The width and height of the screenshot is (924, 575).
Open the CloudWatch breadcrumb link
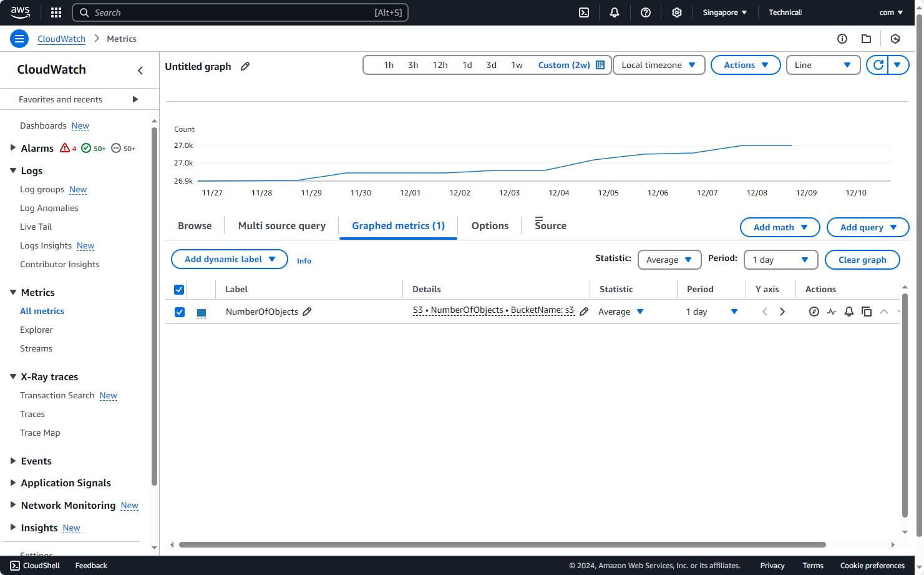(x=61, y=39)
